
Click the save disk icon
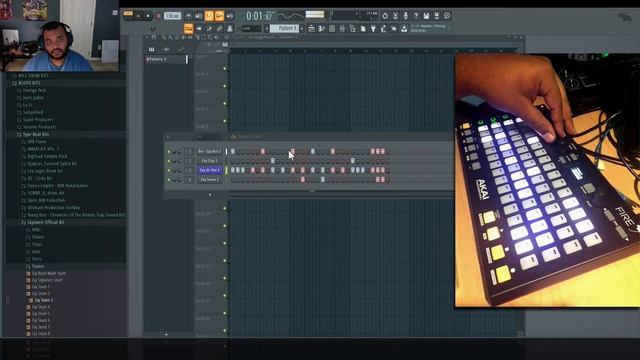(426, 16)
